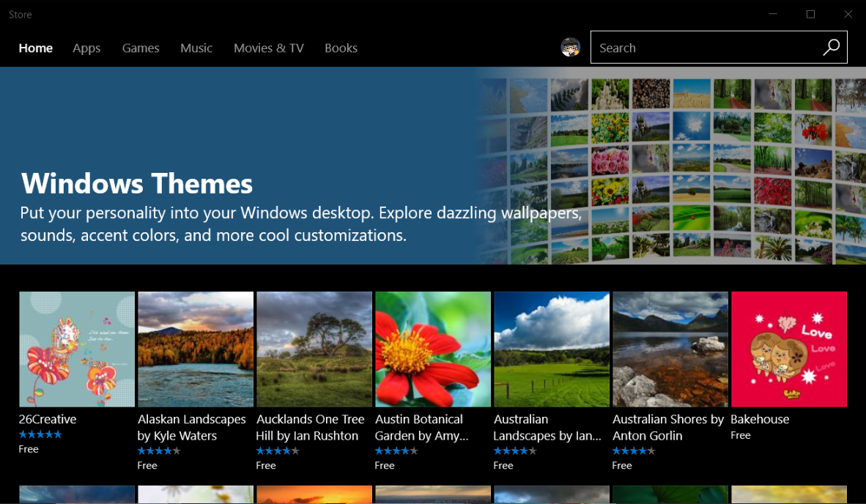Viewport: 866px width, 504px height.
Task: Open the user account avatar
Action: pyautogui.click(x=571, y=48)
